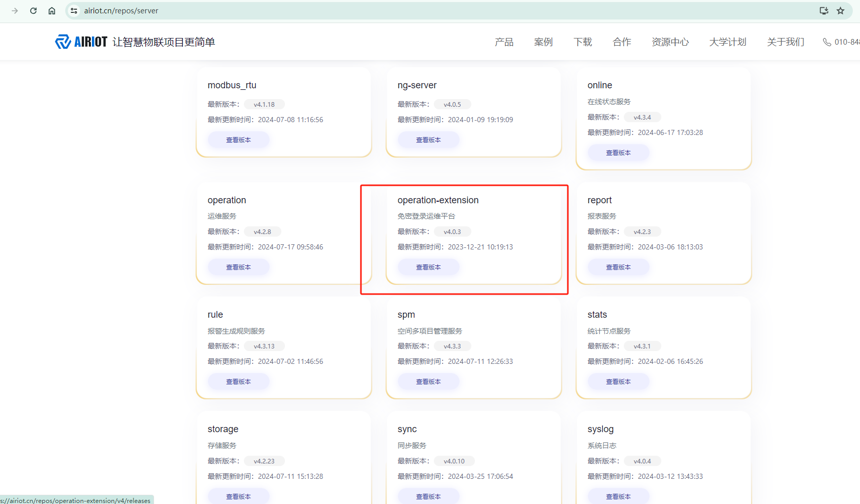View versions of operation service
This screenshot has width=860, height=504.
239,267
